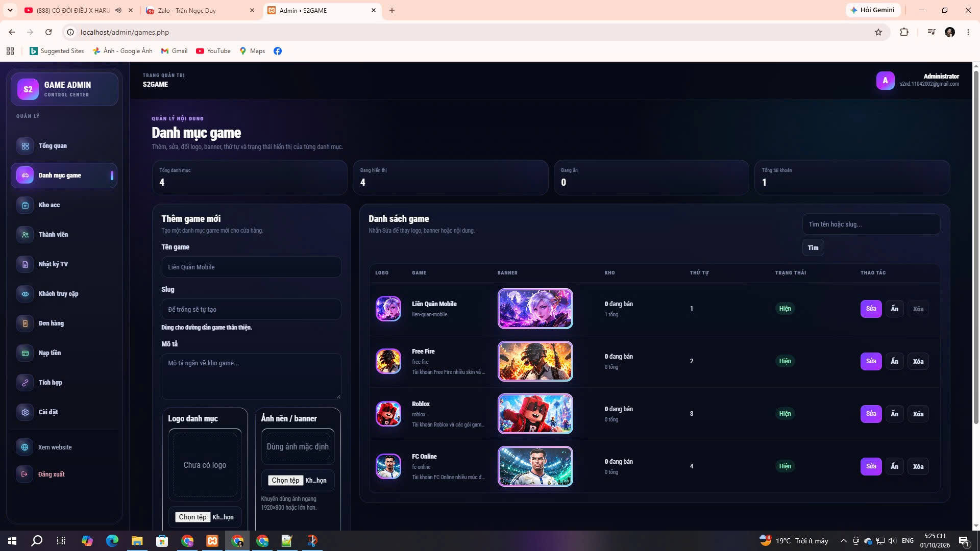Open Nhật ký TV sidebar icon
Screen dimensions: 980x551
coord(25,264)
